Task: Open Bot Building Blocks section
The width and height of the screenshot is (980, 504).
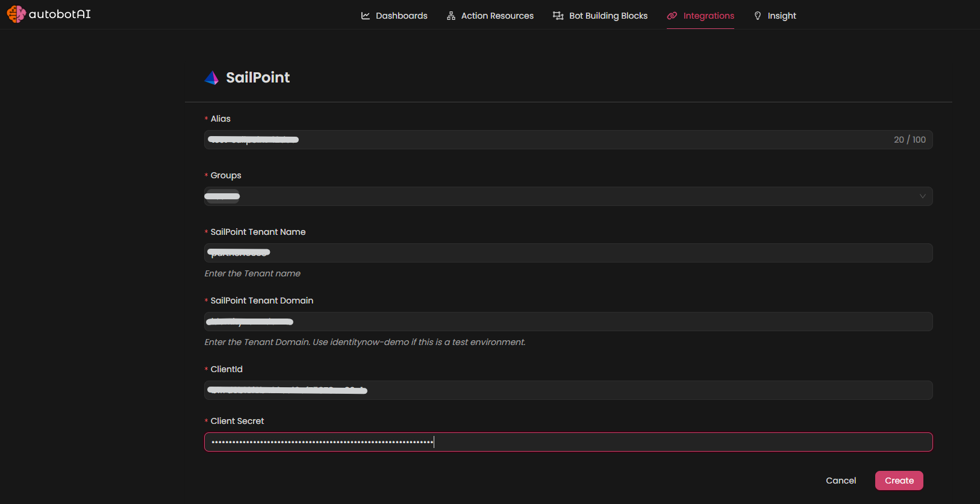Action: point(600,16)
